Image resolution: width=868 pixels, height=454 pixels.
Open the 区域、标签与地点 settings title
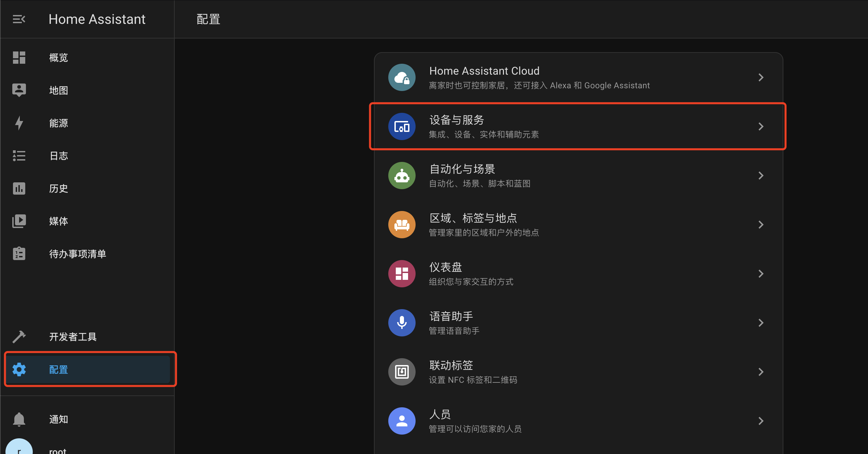[473, 218]
